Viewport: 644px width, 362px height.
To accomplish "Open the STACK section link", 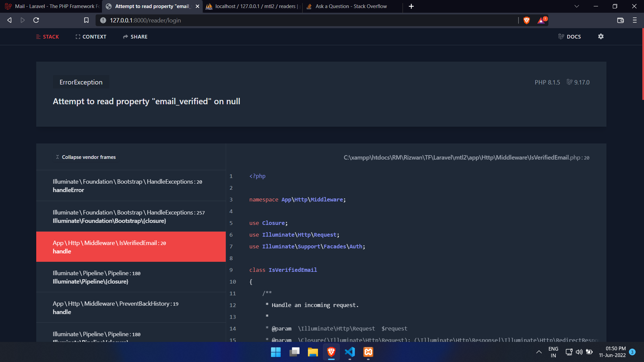I will pos(48,37).
